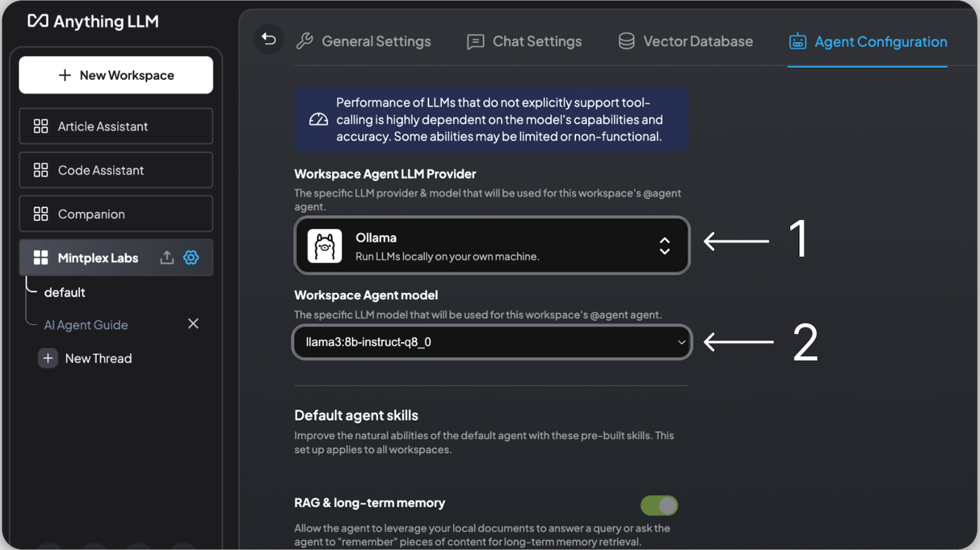Click the wrench icon beside General Settings
The image size is (980, 550).
click(x=305, y=41)
